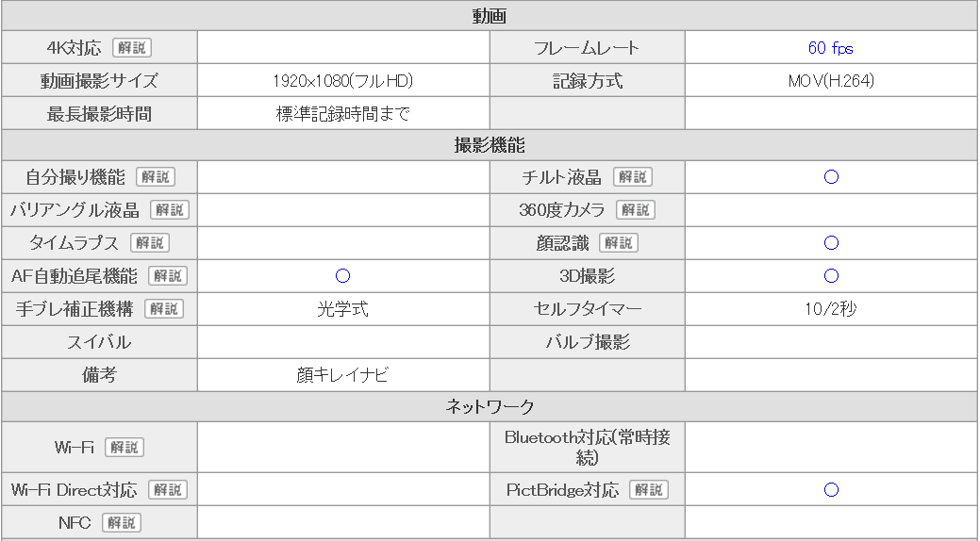Screen dimensions: 980x541
Task: Click the 解説 button beside NFC
Action: pyautogui.click(x=122, y=523)
